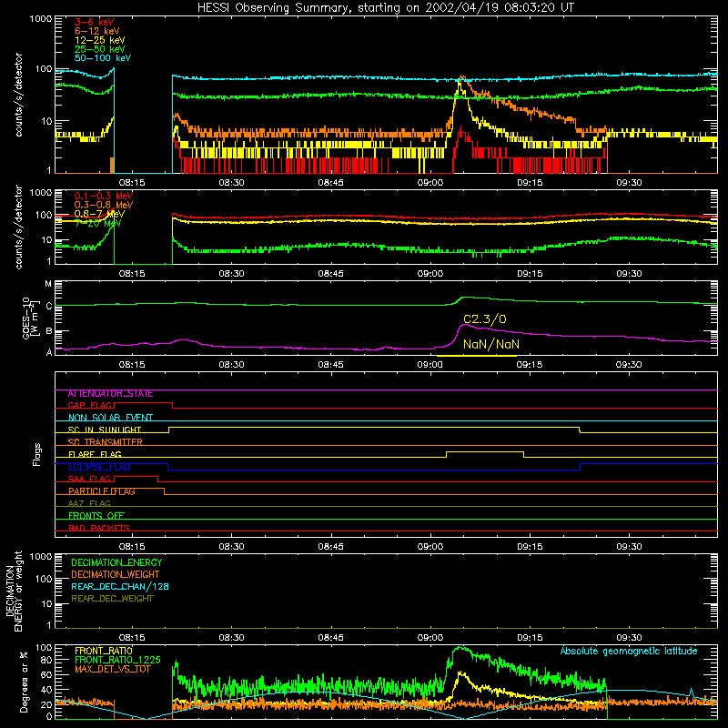
Task: Click the SC_IN_SUNLIGHT flag label
Action: (105, 430)
